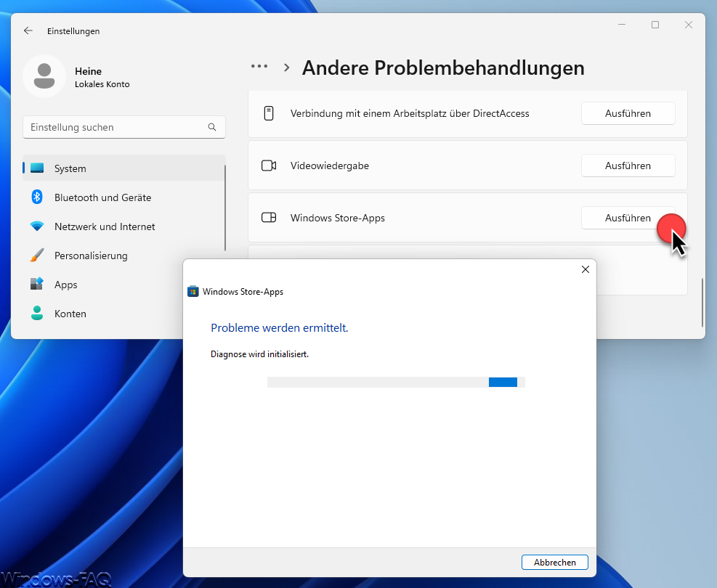Open Personalisierung settings
717x588 pixels.
click(124, 256)
